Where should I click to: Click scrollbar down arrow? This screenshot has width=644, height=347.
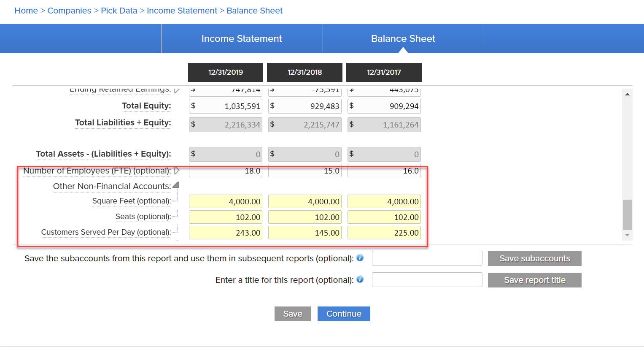627,235
